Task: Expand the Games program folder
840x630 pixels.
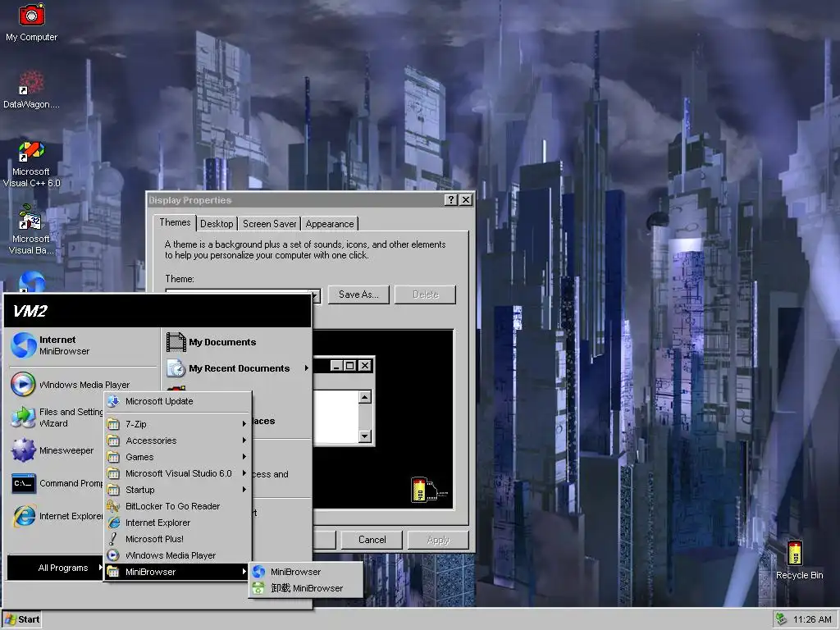Action: click(x=177, y=457)
